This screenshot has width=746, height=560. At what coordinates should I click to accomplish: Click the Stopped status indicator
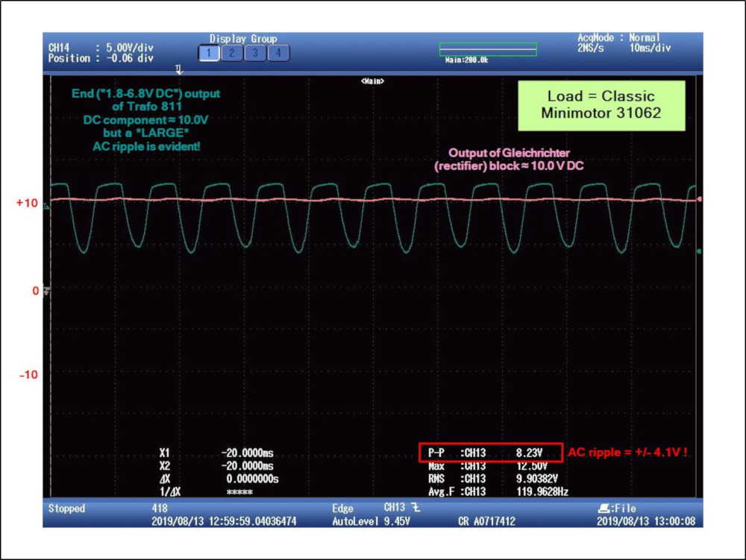click(x=67, y=509)
